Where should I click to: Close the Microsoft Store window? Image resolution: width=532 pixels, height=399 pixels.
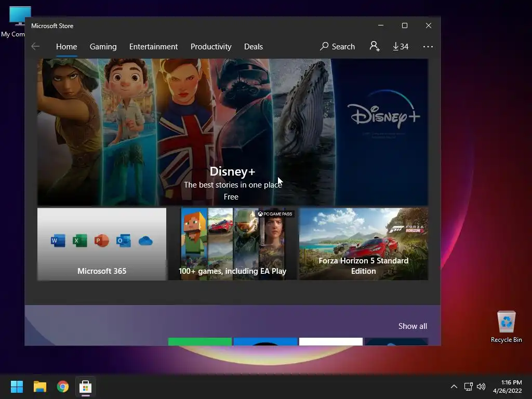[429, 25]
